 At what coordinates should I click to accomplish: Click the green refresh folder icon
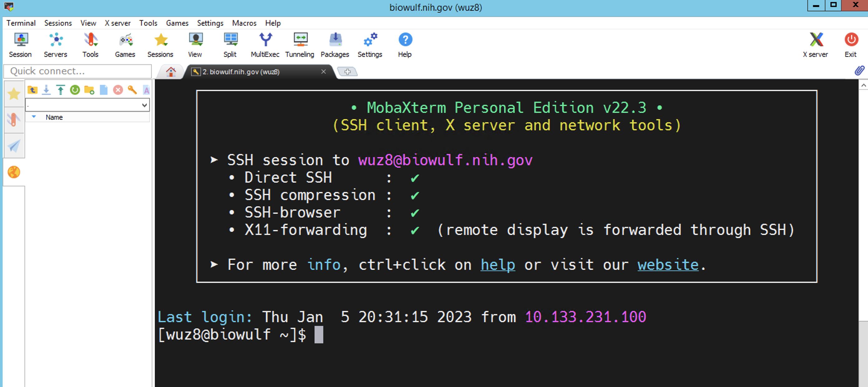click(x=75, y=90)
